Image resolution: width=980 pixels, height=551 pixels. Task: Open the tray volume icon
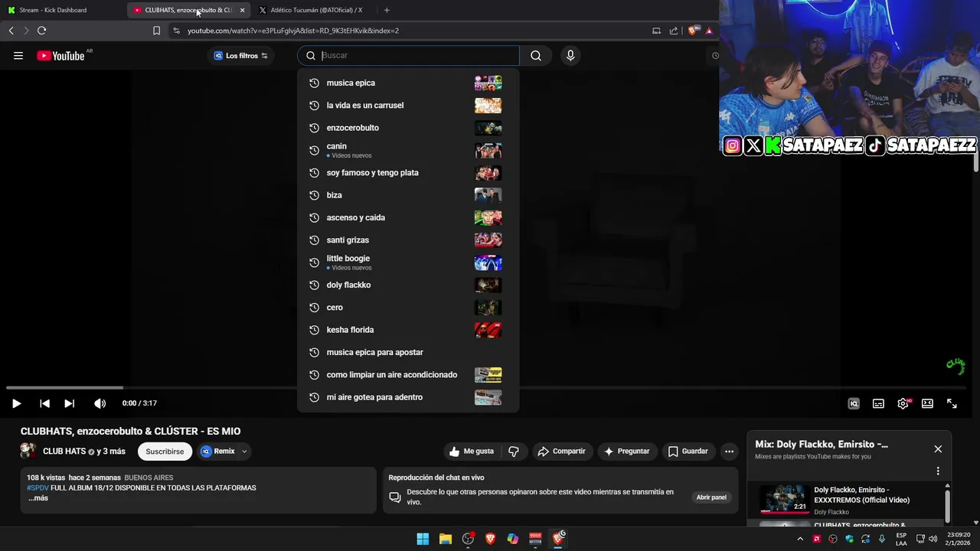pos(933,539)
